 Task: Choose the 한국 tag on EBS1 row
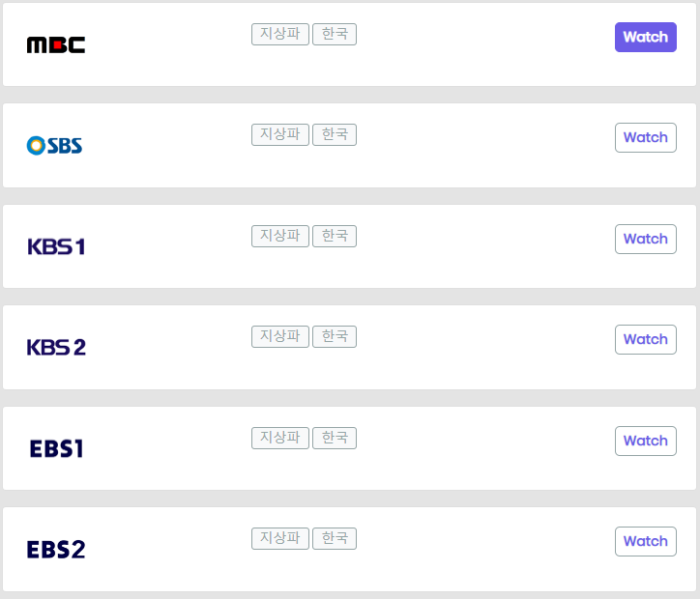pyautogui.click(x=335, y=438)
